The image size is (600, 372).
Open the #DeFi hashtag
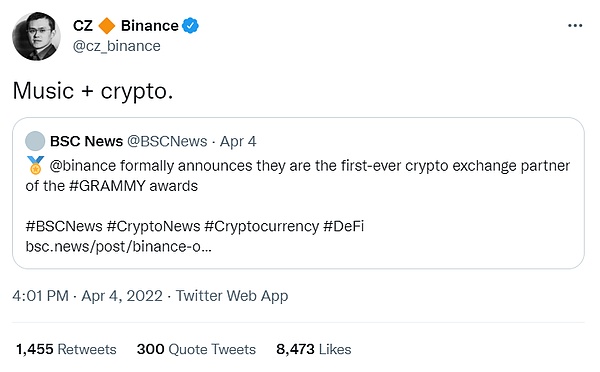pyautogui.click(x=344, y=226)
